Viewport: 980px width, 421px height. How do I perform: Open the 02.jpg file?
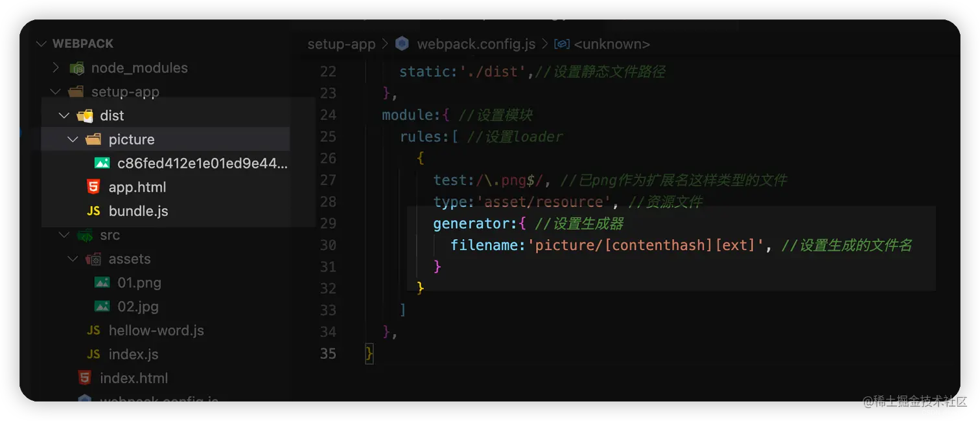[138, 306]
